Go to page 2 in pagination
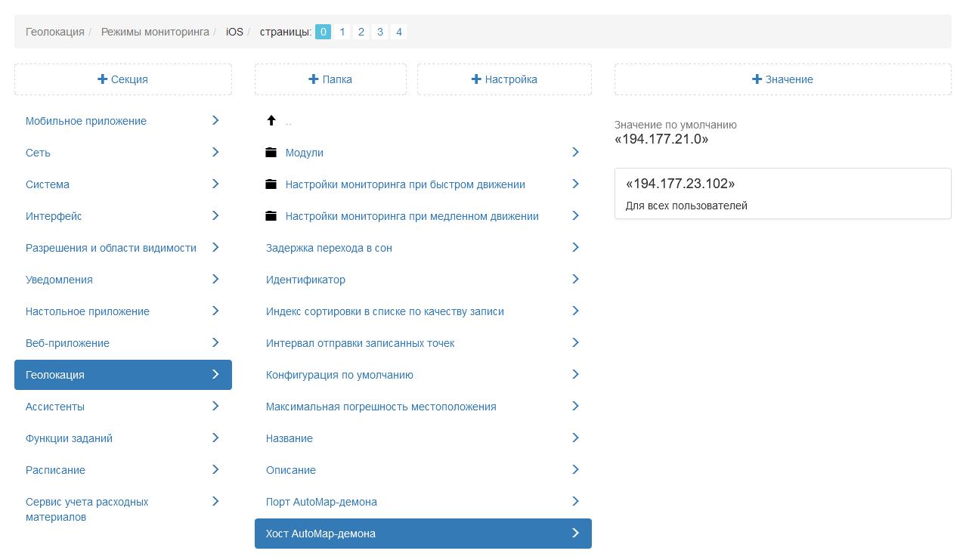Image resolution: width=966 pixels, height=560 pixels. (361, 32)
